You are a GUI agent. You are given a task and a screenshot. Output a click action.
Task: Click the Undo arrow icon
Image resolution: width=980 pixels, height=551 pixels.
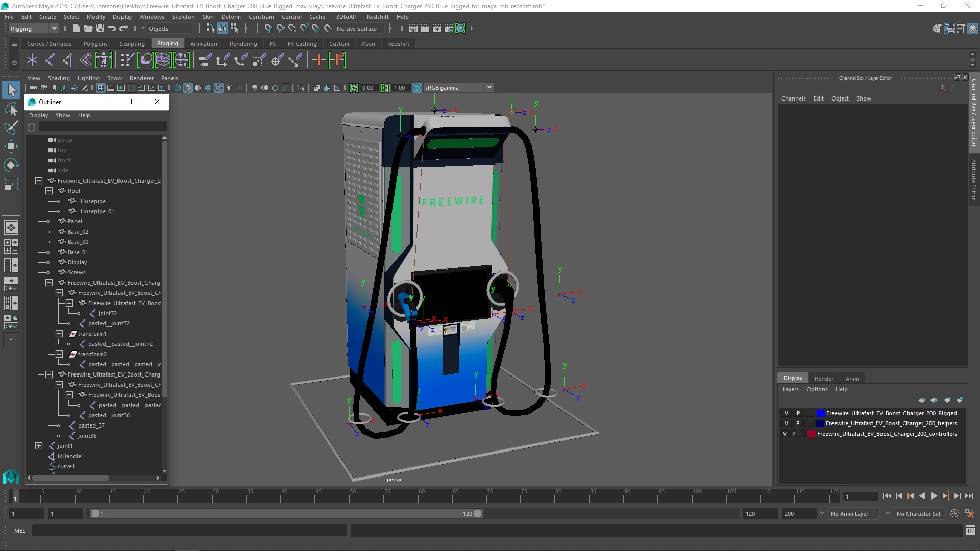[112, 29]
